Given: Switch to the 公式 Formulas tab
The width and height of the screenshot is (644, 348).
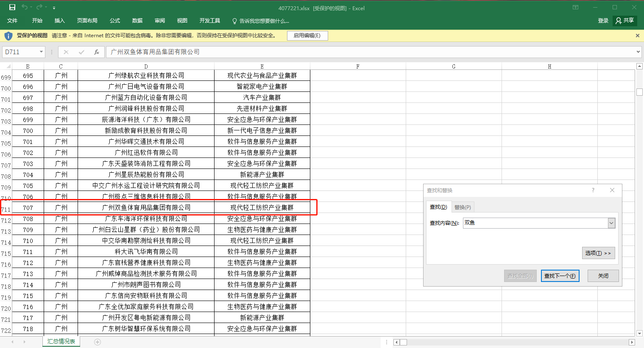Looking at the screenshot, I should coord(115,21).
